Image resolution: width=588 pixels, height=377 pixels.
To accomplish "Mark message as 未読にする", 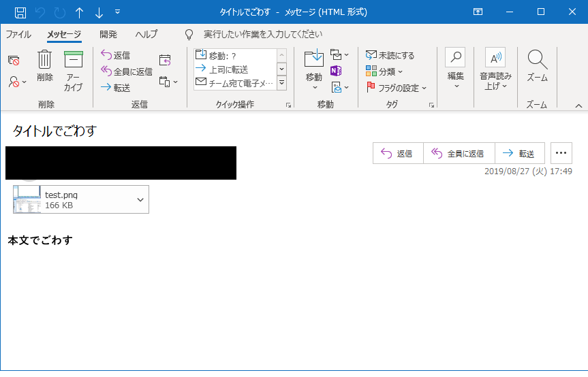I will point(390,55).
